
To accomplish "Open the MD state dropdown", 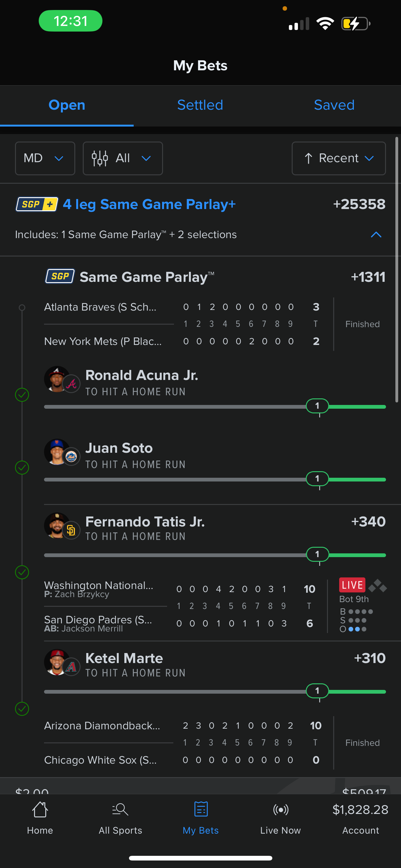I will tap(45, 158).
